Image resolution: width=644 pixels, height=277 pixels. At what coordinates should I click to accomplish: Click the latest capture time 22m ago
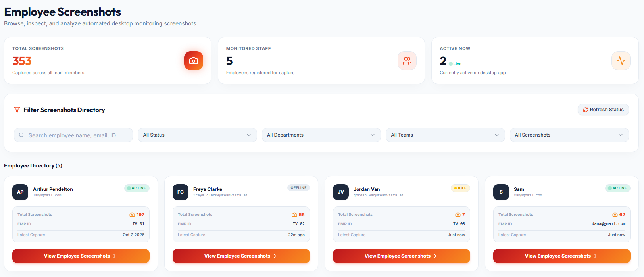click(296, 235)
